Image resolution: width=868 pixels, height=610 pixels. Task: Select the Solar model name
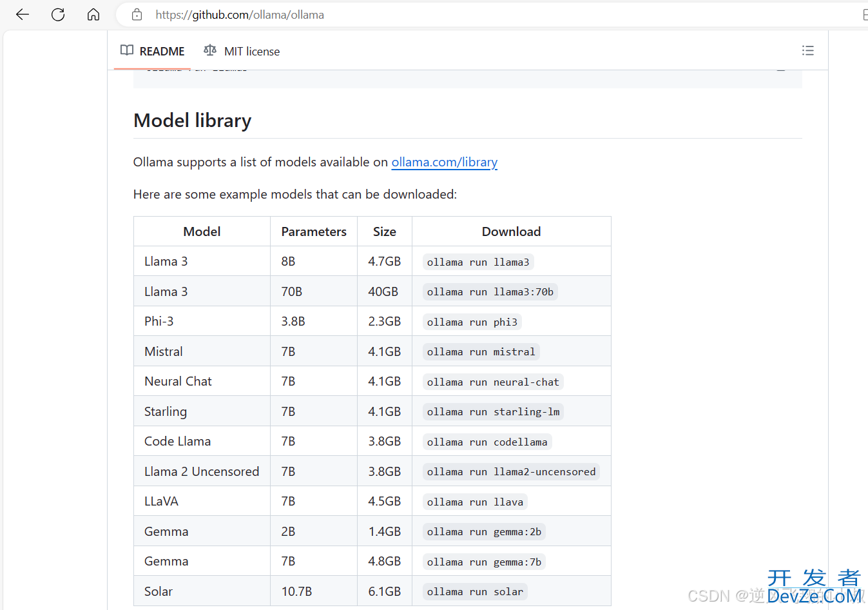pyautogui.click(x=159, y=591)
